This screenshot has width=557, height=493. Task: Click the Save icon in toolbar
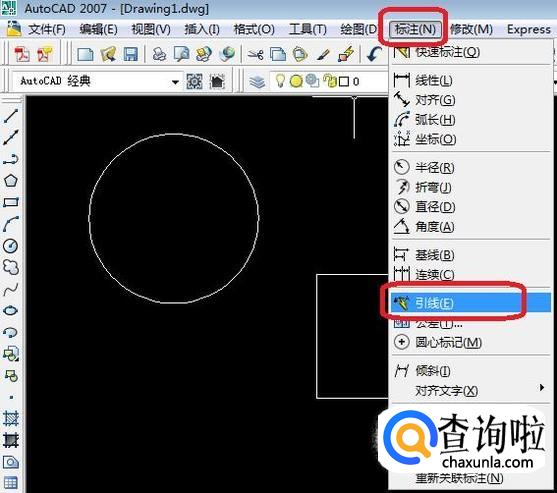point(130,55)
